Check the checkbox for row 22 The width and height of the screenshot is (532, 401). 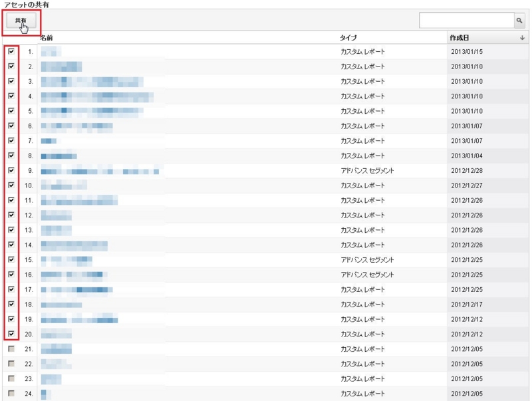click(11, 363)
